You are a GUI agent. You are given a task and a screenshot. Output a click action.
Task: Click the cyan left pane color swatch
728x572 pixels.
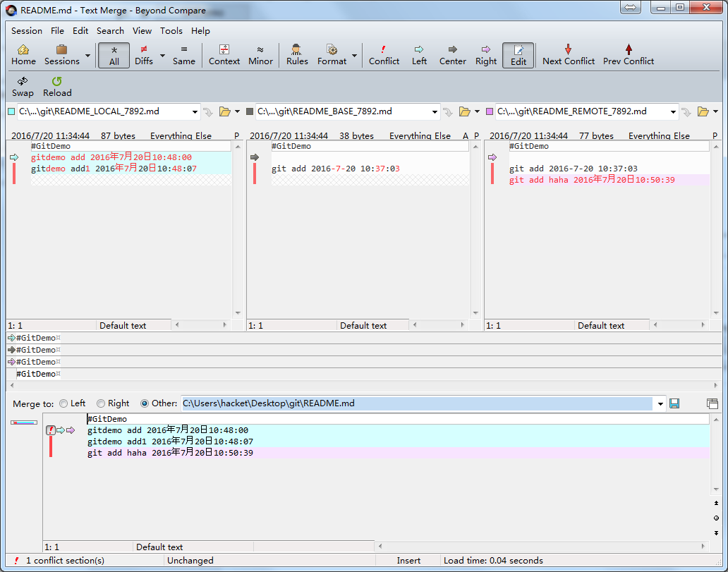pos(11,111)
